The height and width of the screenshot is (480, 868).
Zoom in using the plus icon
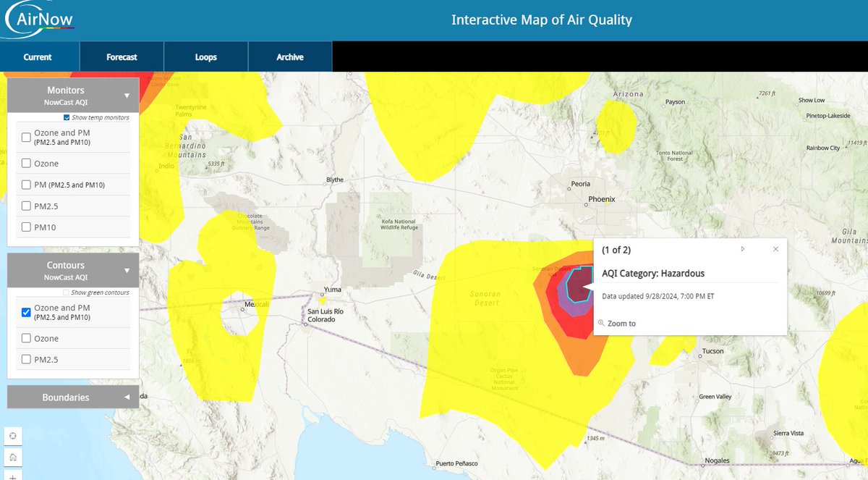click(13, 476)
